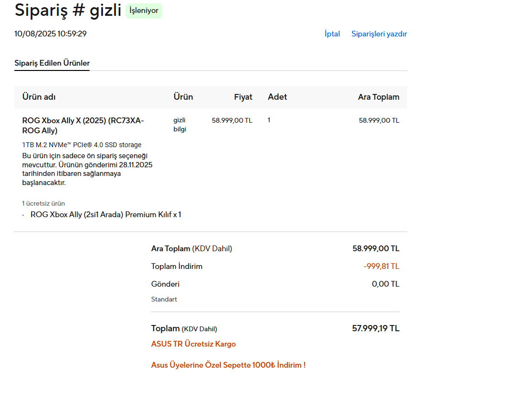The width and height of the screenshot is (532, 395).
Task: Click the 1TB M.2 NVMe SSD storage text
Action: 81,145
